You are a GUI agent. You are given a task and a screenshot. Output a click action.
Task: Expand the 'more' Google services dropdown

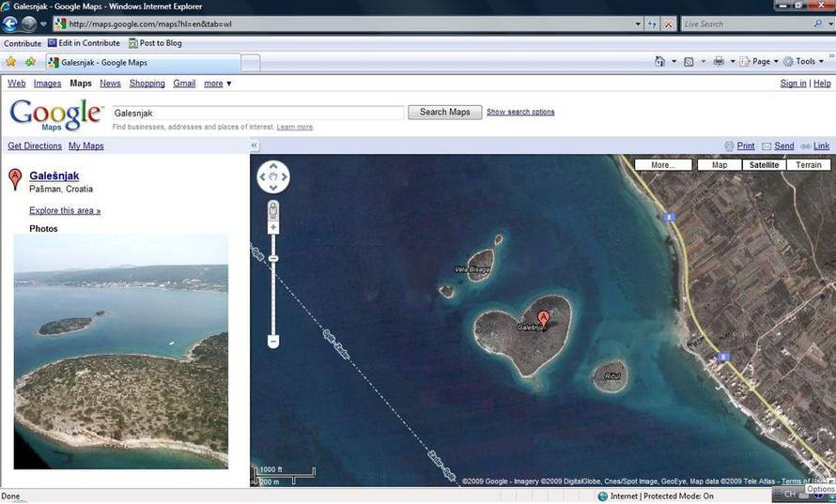click(x=218, y=84)
